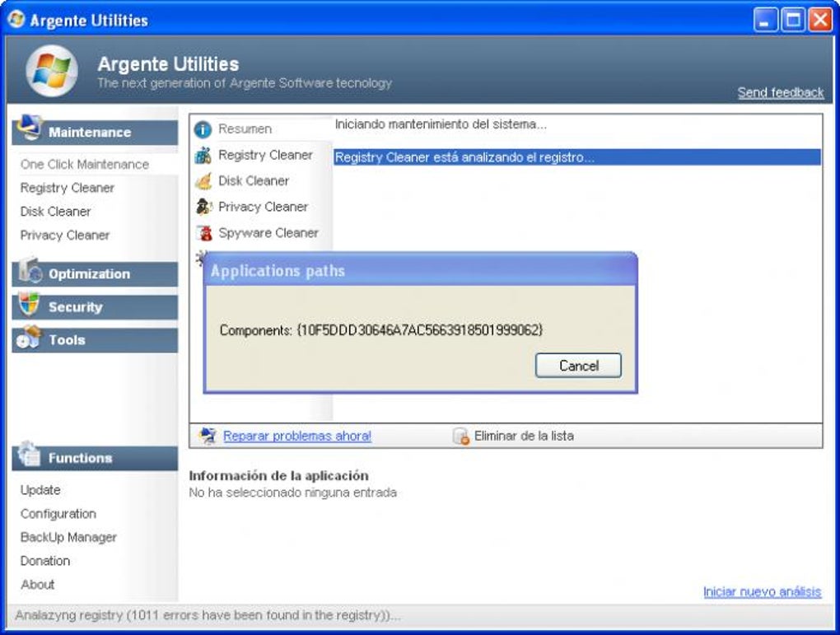Screen dimensions: 840x635
Task: Click the Registry Cleaner icon in results list
Action: click(x=203, y=156)
